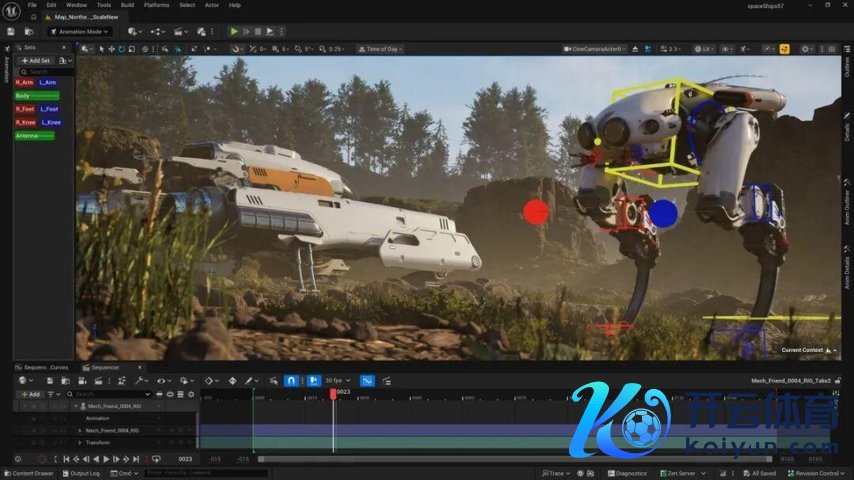Toggle the Sequencer snapping magnet icon

tap(291, 380)
